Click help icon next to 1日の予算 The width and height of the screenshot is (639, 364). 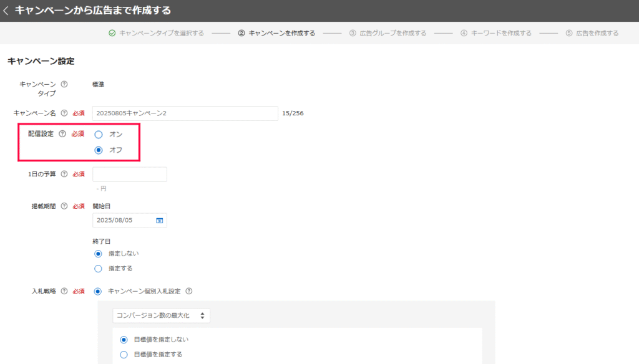[64, 174]
